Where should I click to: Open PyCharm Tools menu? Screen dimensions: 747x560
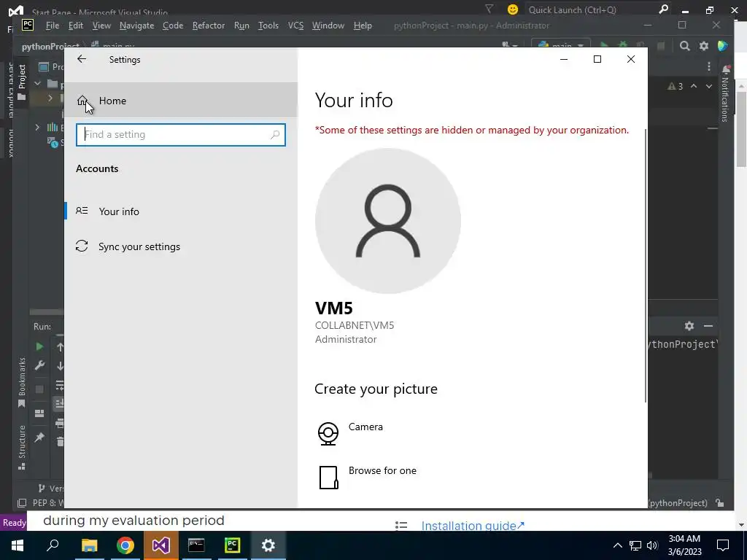[x=268, y=26]
